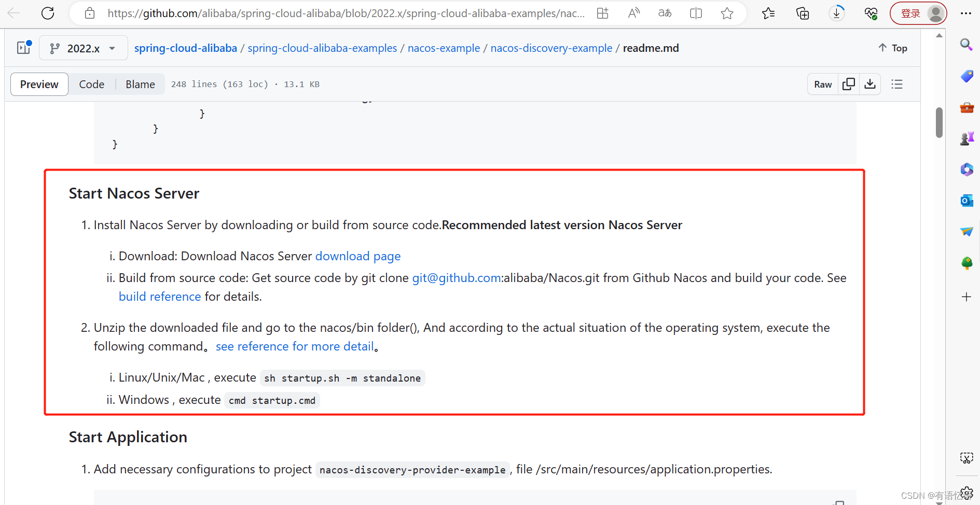
Task: Open spring-cloud-alibaba breadcrumb link
Action: [186, 48]
